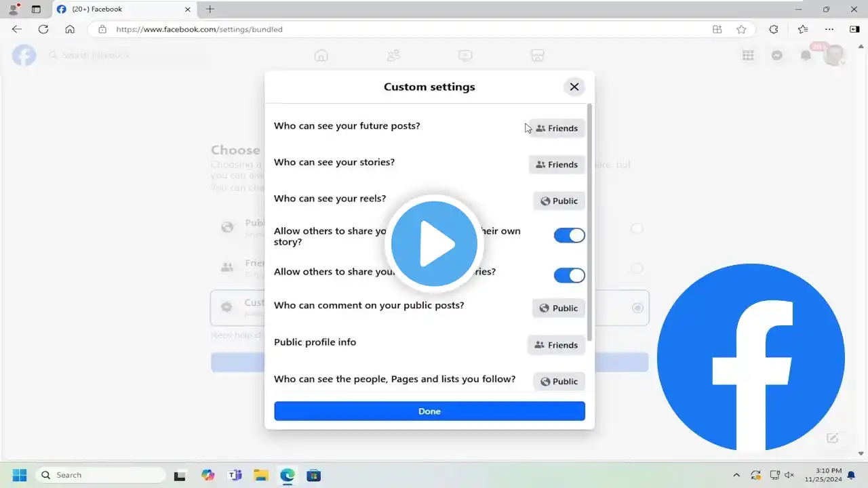Viewport: 868px width, 488px height.
Task: Open Edge profile icon
Action: (14, 9)
